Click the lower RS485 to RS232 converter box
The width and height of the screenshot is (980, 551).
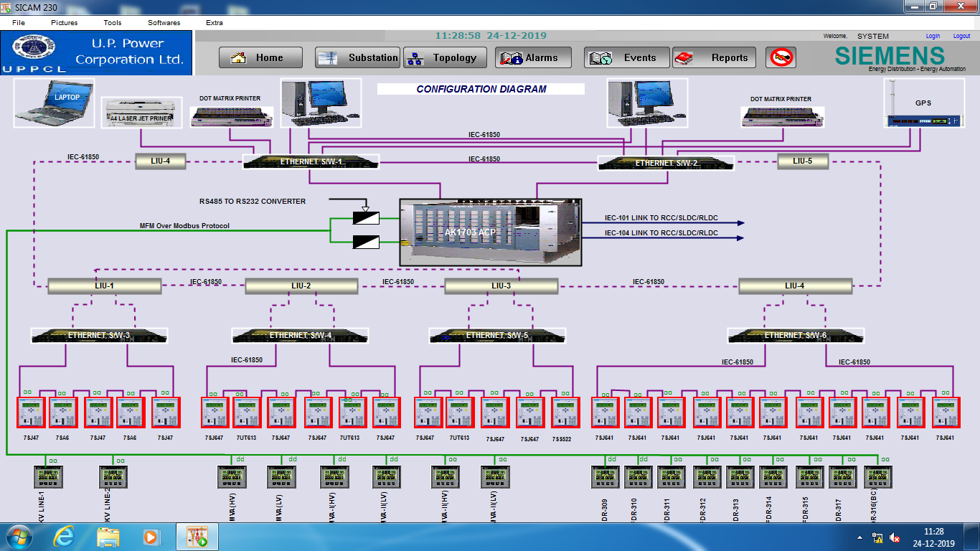(366, 242)
